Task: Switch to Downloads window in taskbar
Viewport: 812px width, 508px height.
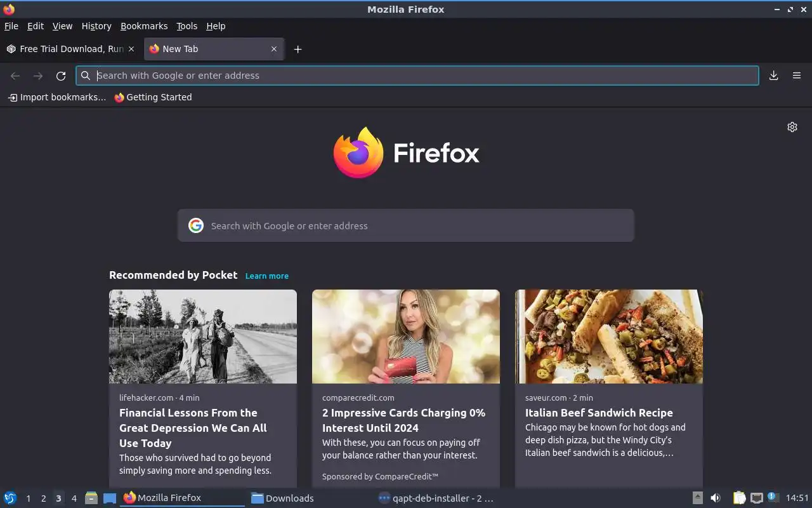Action: pos(309,498)
